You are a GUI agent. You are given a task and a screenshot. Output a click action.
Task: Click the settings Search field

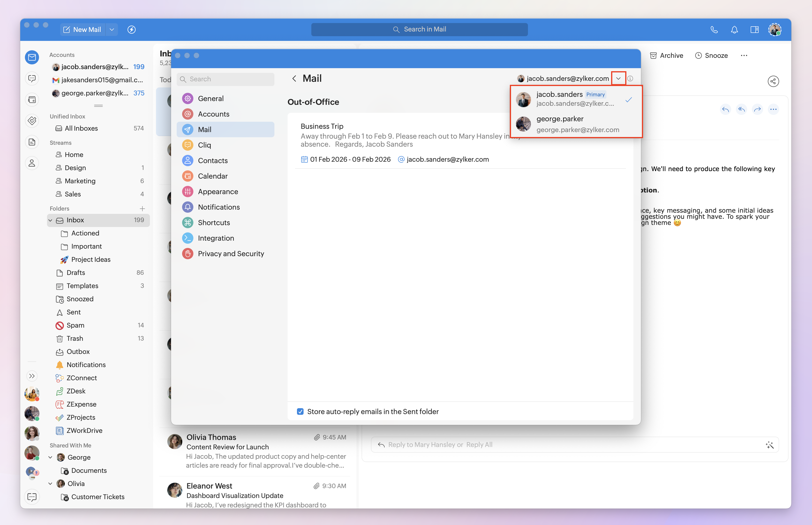(x=226, y=79)
